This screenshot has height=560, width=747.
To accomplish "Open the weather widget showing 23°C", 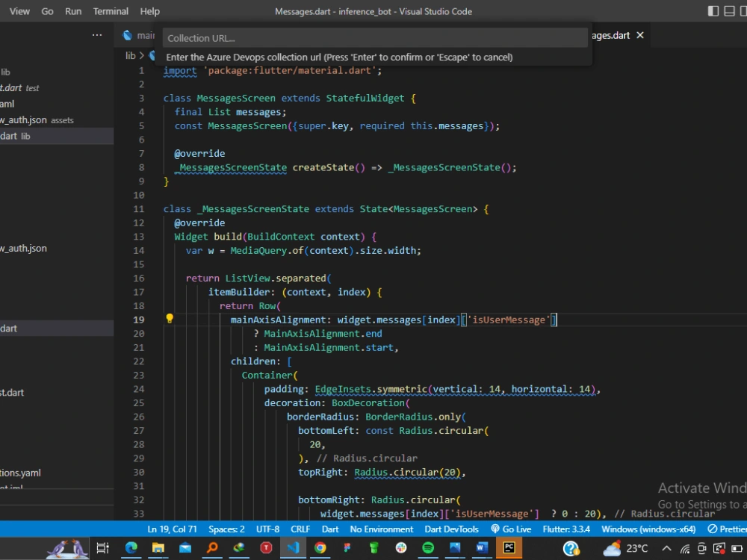I will [x=625, y=549].
